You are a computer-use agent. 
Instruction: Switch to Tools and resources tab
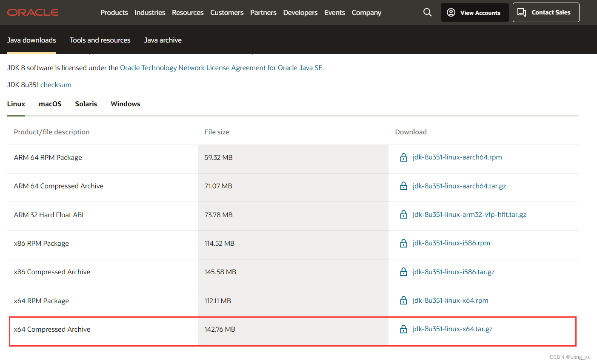100,40
